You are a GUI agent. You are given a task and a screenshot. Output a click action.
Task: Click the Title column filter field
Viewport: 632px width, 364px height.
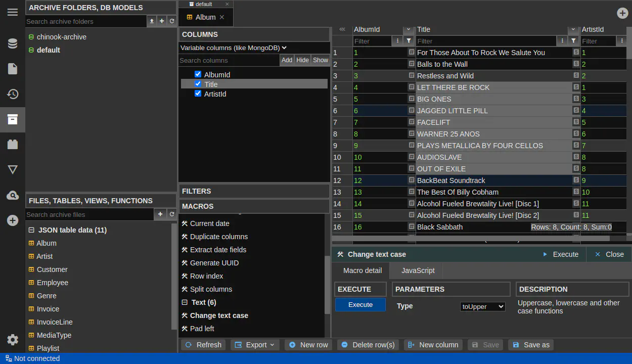click(x=486, y=41)
